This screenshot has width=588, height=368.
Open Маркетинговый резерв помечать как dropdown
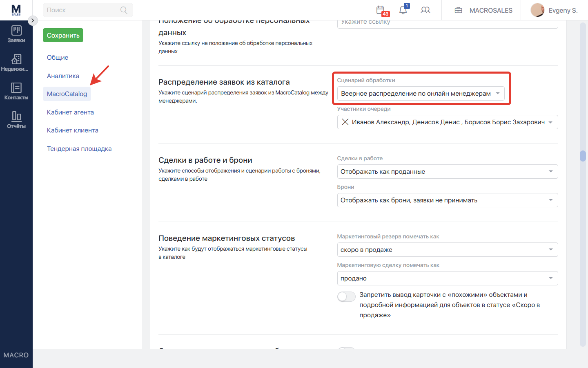pyautogui.click(x=447, y=250)
